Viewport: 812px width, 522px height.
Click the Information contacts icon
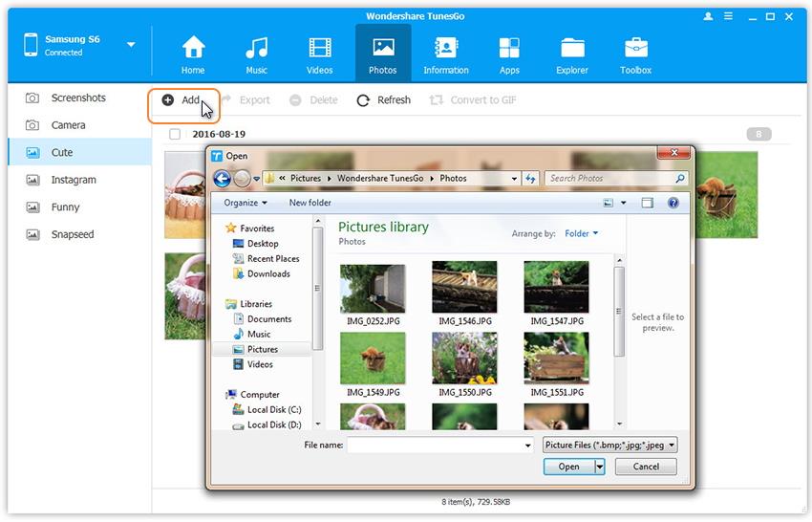point(446,49)
